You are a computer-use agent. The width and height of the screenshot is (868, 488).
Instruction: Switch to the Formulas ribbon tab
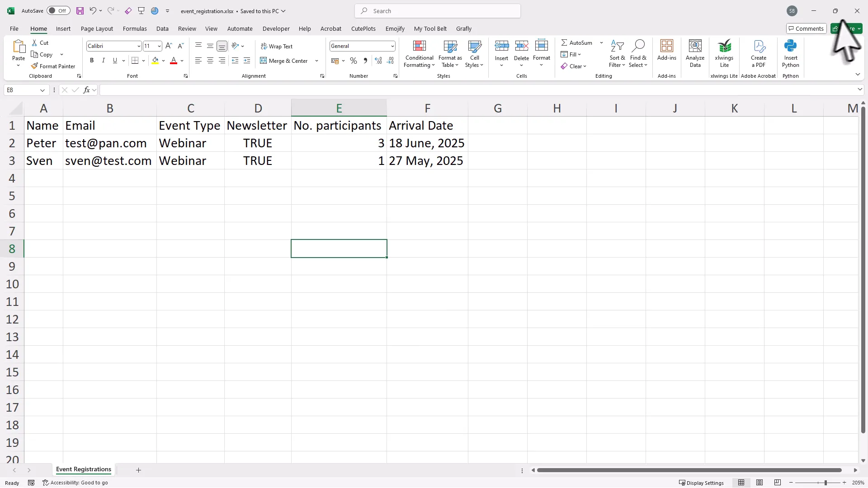135,28
